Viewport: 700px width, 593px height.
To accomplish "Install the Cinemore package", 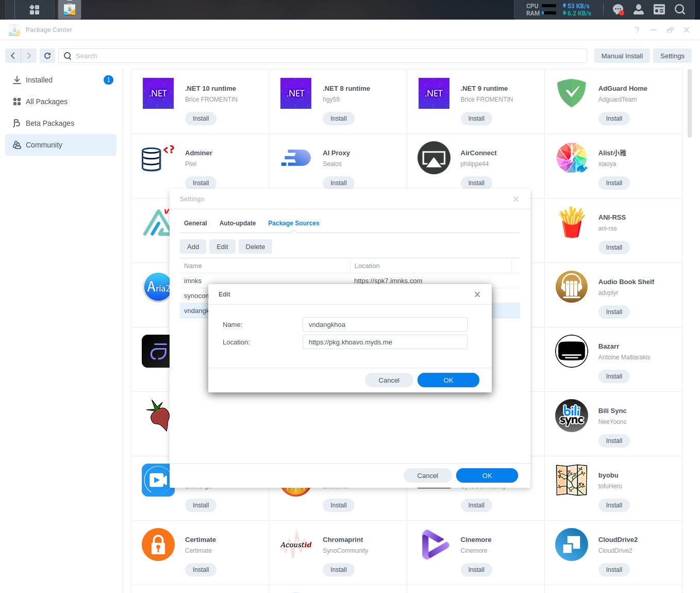I will click(476, 570).
